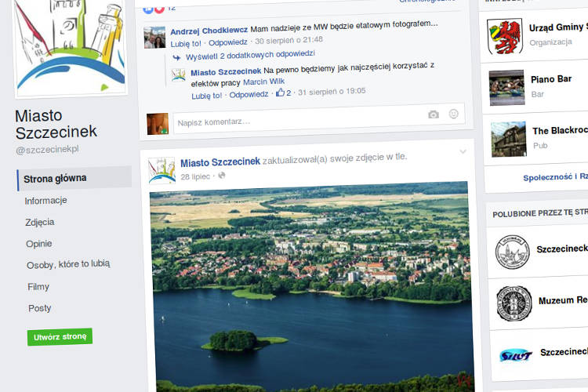Open The Blackroc page name
Screen dimensions: 588x392
click(560, 131)
